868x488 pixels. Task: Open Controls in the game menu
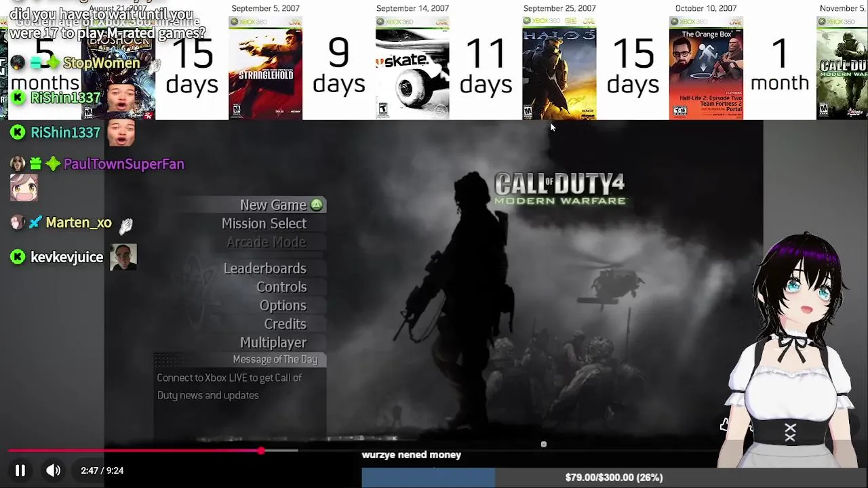coord(281,287)
